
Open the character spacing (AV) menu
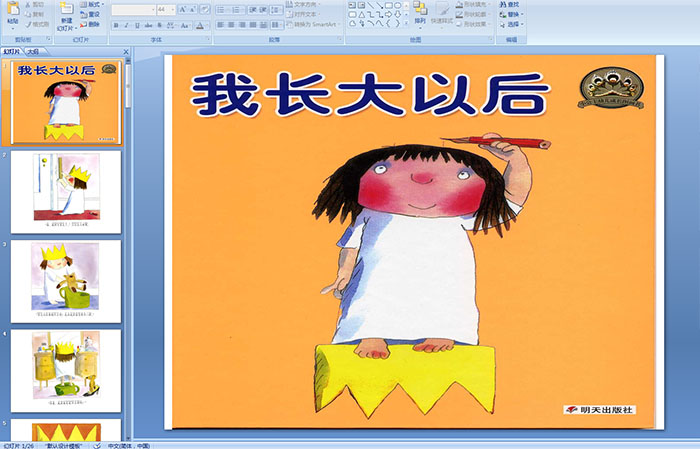tap(171, 25)
